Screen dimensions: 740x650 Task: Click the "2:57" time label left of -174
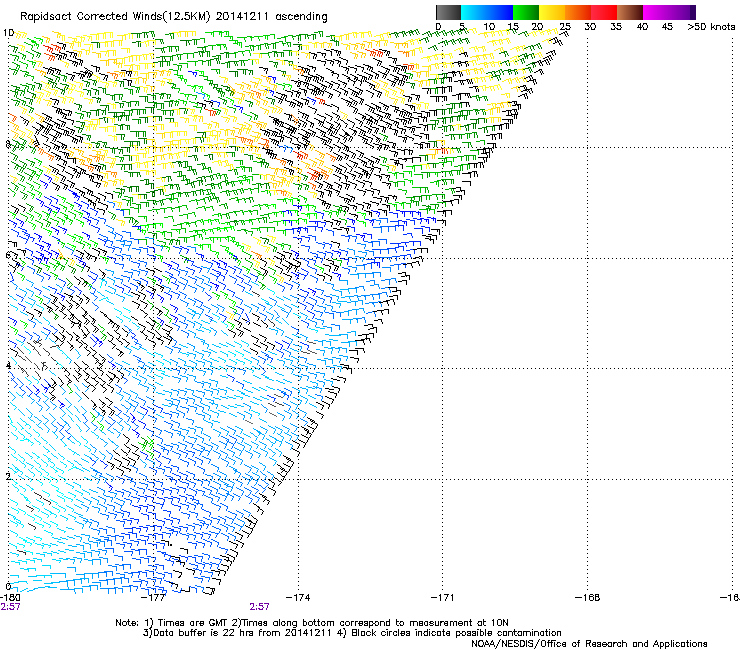point(260,607)
